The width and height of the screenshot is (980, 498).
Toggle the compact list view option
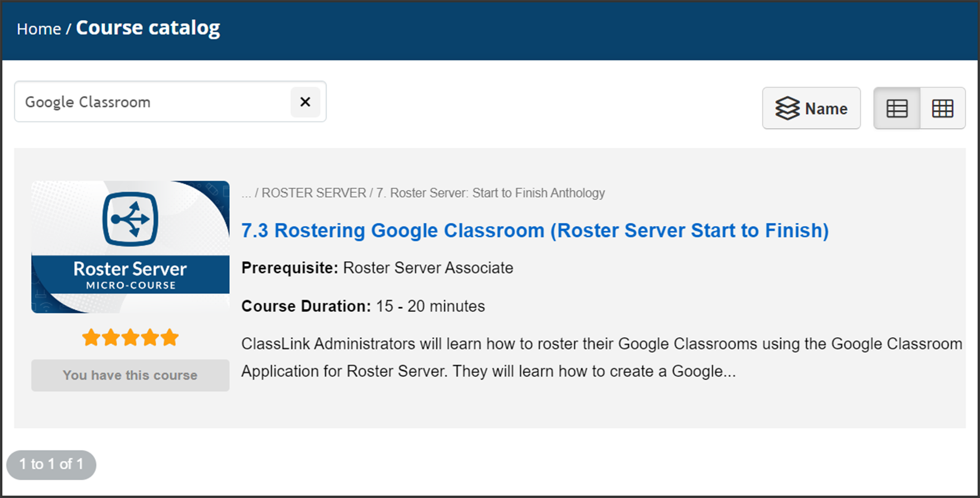click(x=897, y=108)
